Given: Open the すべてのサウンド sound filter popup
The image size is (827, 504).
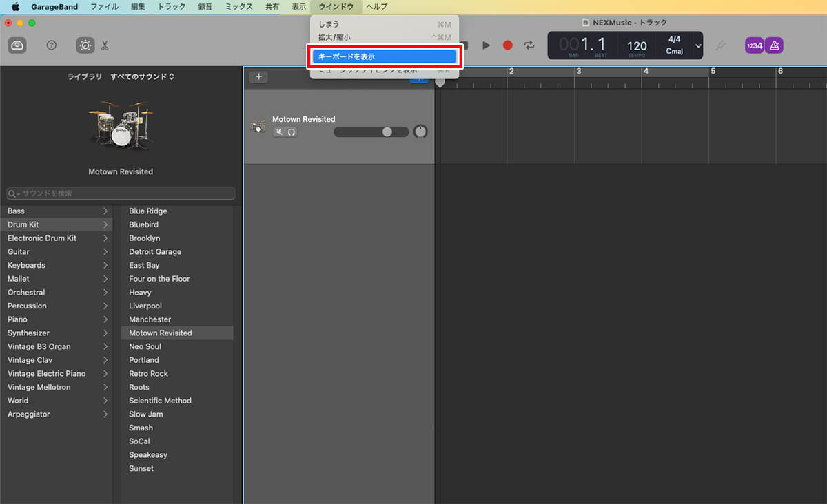Looking at the screenshot, I should click(142, 76).
